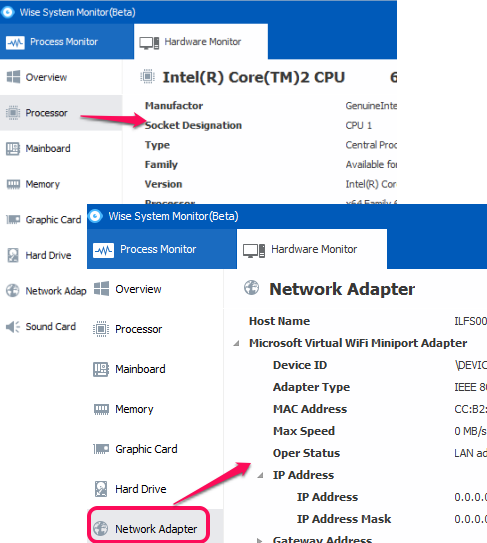Click the '0 MB/s' max speed value
This screenshot has height=543, width=487.
470,431
